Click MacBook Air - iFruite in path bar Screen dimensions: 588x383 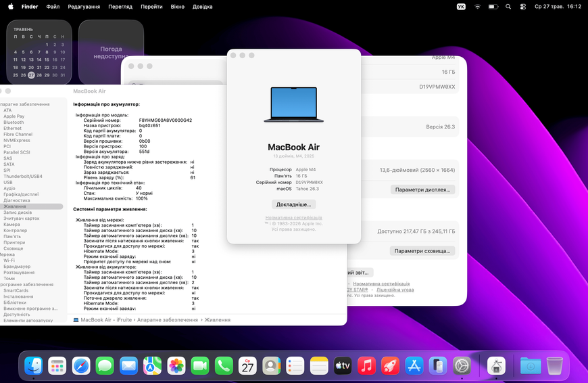point(106,320)
